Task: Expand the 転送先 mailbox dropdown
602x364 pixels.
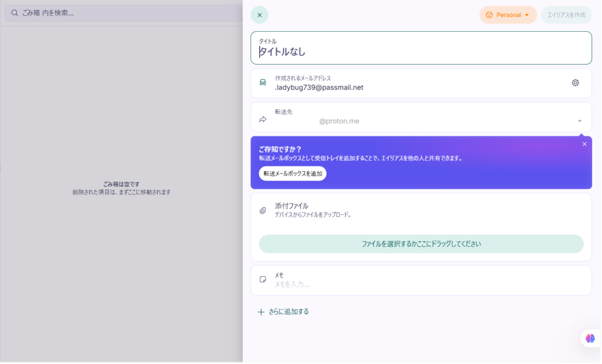Action: 580,121
